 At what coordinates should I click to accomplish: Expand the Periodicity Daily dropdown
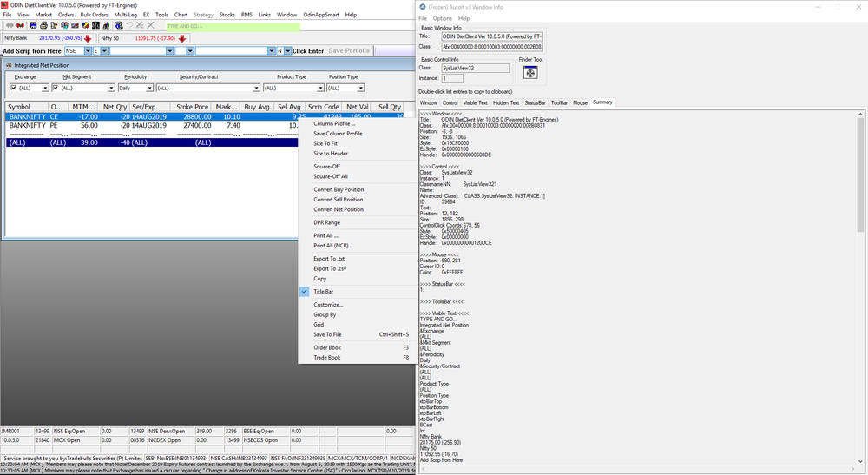(x=149, y=88)
